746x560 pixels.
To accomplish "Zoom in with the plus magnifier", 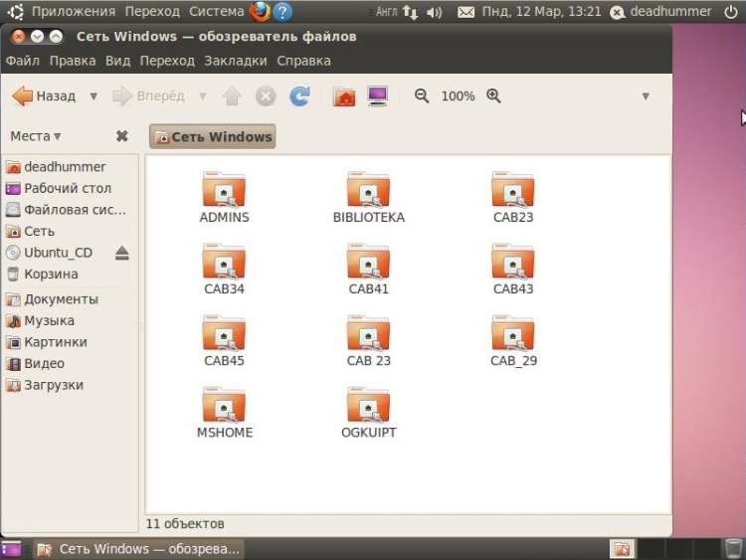I will click(x=493, y=96).
